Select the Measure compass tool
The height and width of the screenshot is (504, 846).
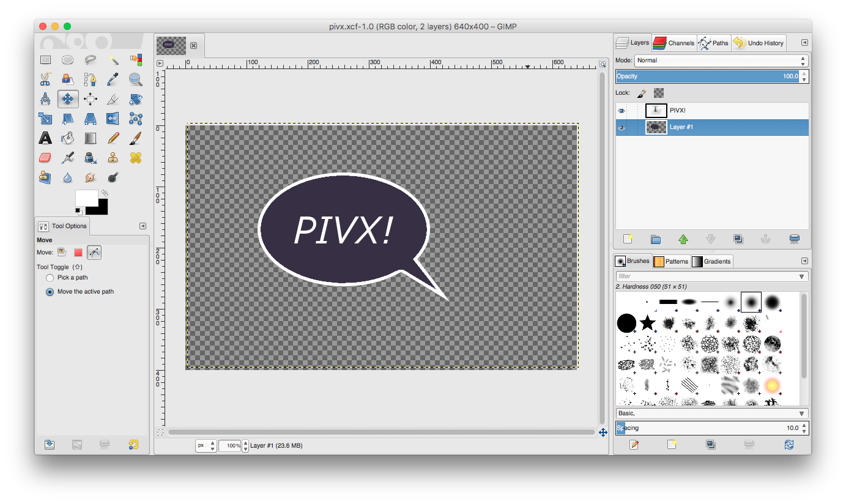tap(45, 99)
